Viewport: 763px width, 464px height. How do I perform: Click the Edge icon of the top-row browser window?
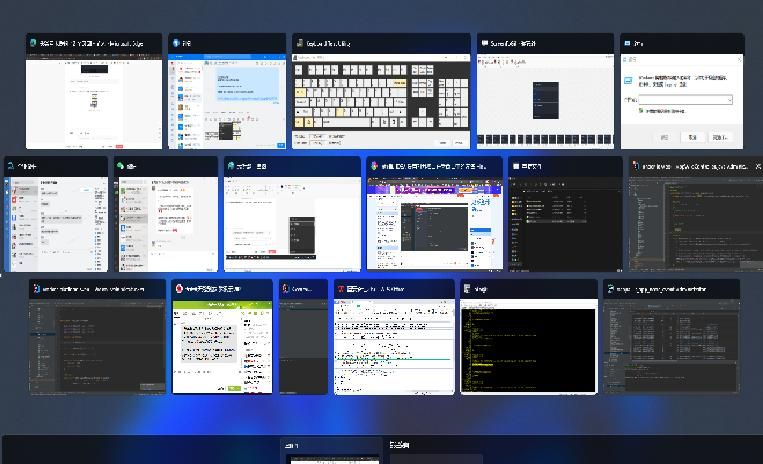[x=33, y=43]
